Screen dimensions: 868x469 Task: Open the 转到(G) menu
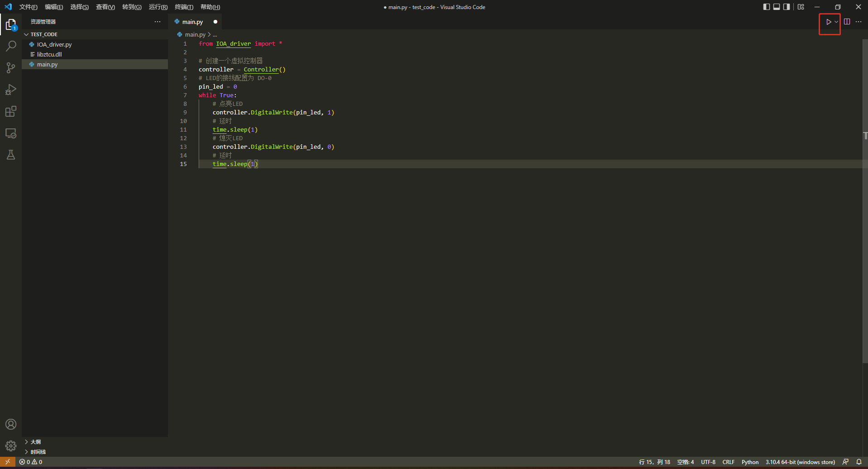pyautogui.click(x=132, y=7)
